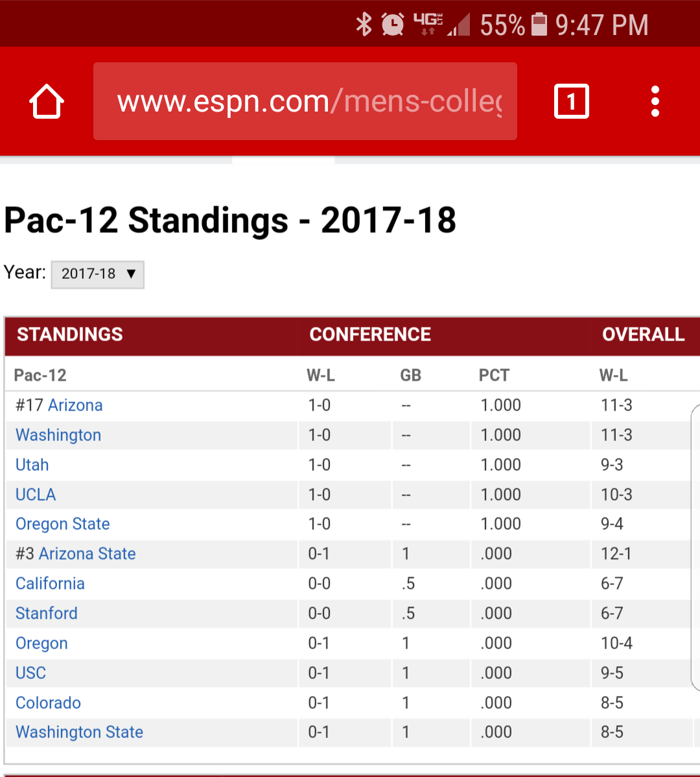This screenshot has height=777, width=700.
Task: Open the Arizona State team link
Action: 87,553
